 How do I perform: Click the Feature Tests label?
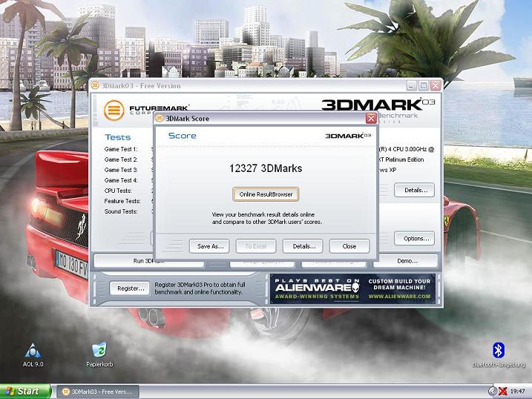point(122,201)
